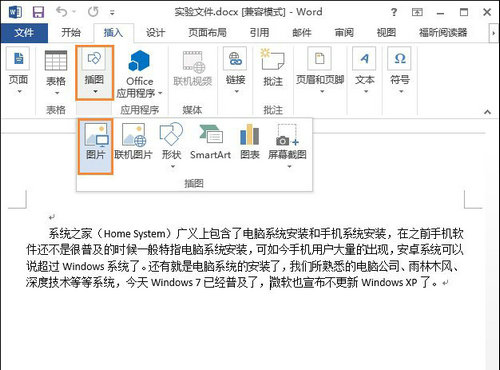Click the document title 实验文件.docx

[206, 12]
